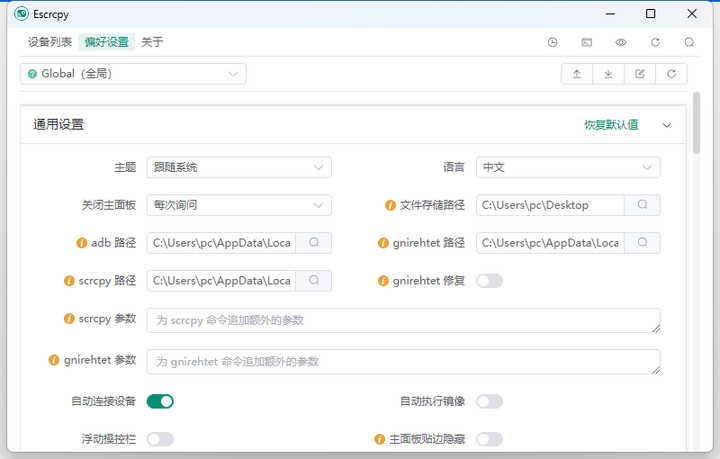This screenshot has height=459, width=720.
Task: Enable the gnirehtet 修复 switch
Action: pyautogui.click(x=489, y=280)
